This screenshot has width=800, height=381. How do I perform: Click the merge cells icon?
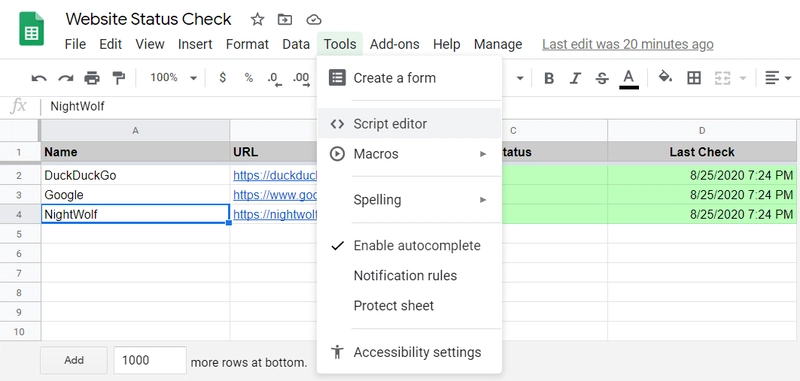[x=722, y=78]
